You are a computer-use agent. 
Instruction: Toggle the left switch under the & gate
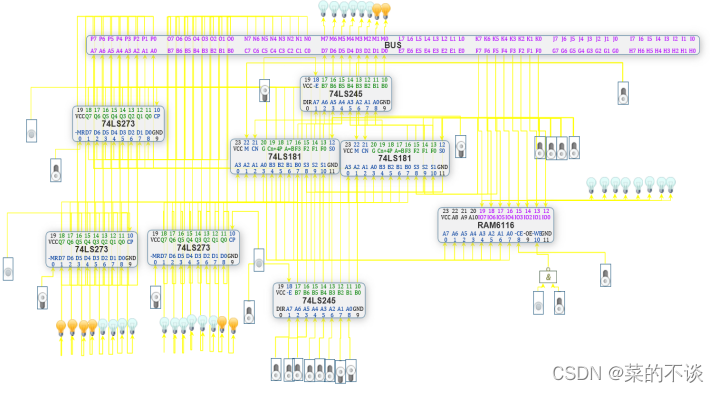coord(538,303)
